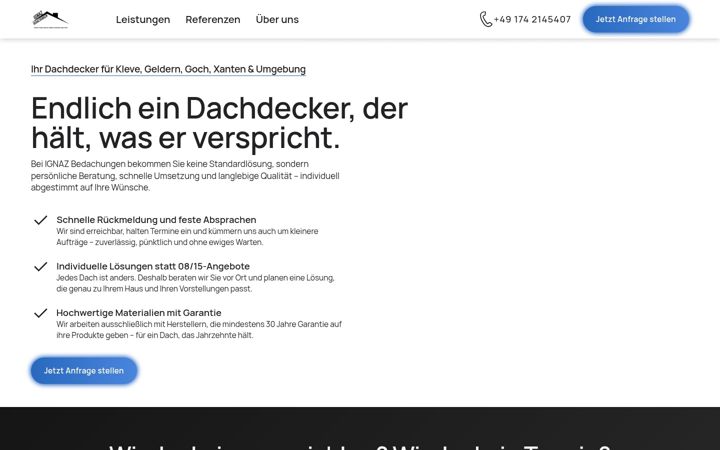This screenshot has height=450, width=720.
Task: Click text Jedes Dach ist anders
Action: [195, 283]
